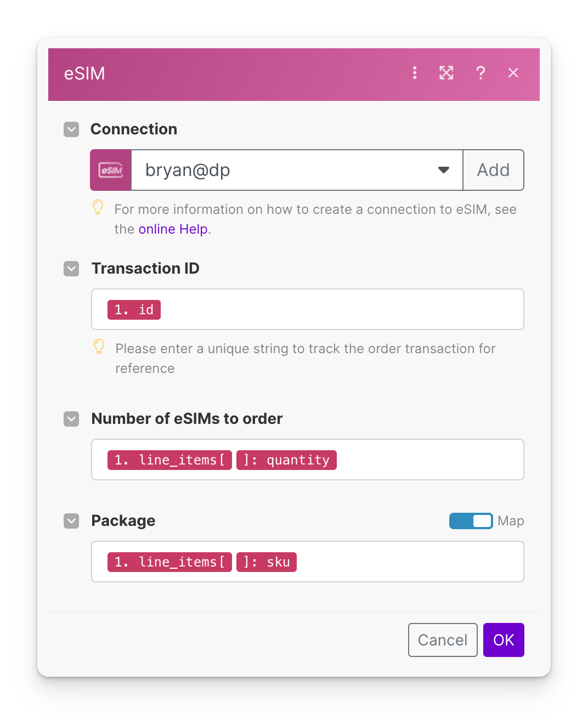Expand the Package section chevron
The image size is (588, 714).
coord(71,521)
